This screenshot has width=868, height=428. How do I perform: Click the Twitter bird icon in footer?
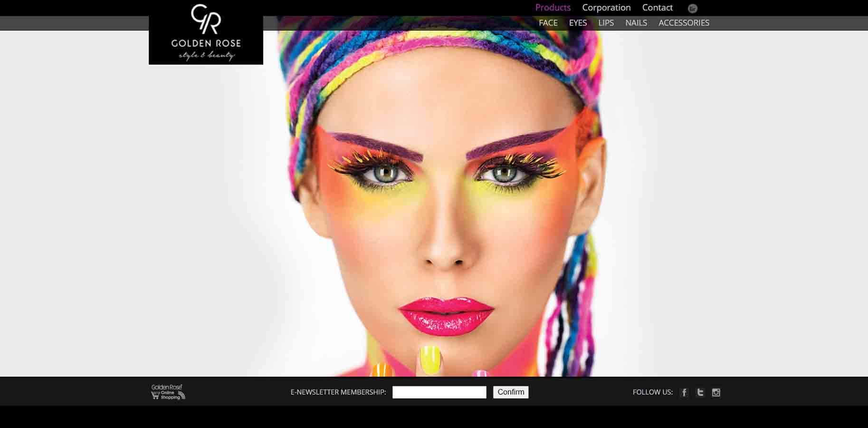pos(700,392)
